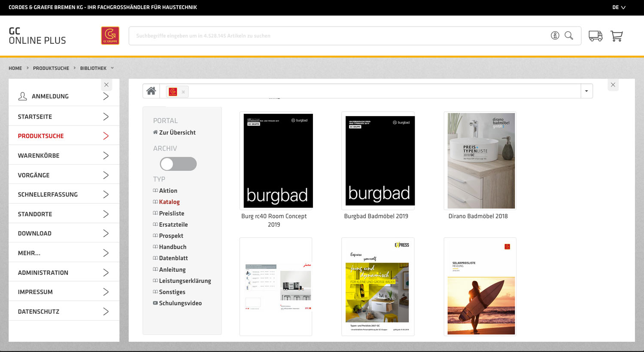Select the Schulungsvideo type filter
This screenshot has width=644, height=352.
[180, 303]
